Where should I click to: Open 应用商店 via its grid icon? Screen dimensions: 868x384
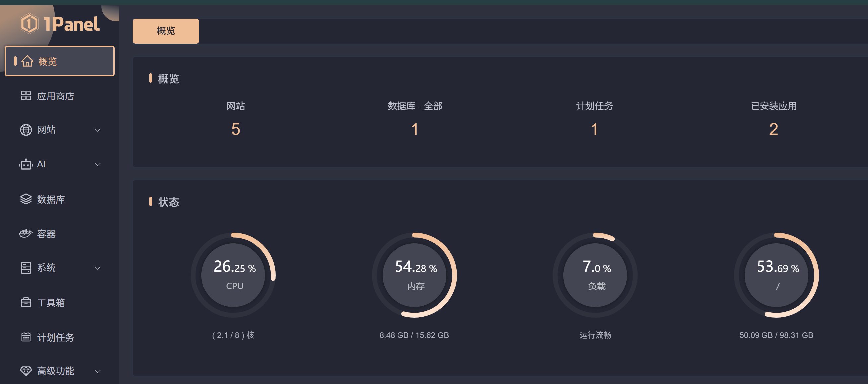(x=26, y=96)
